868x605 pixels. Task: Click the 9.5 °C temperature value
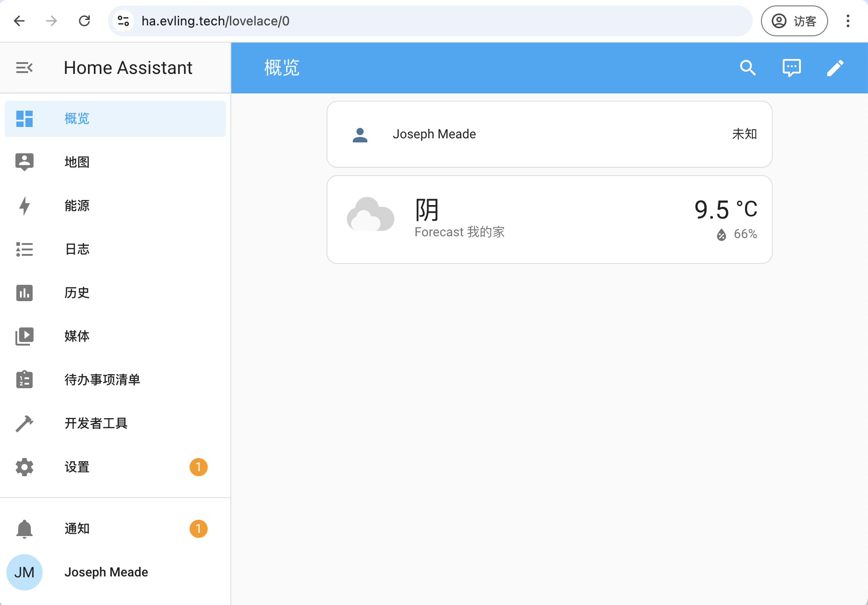(726, 210)
